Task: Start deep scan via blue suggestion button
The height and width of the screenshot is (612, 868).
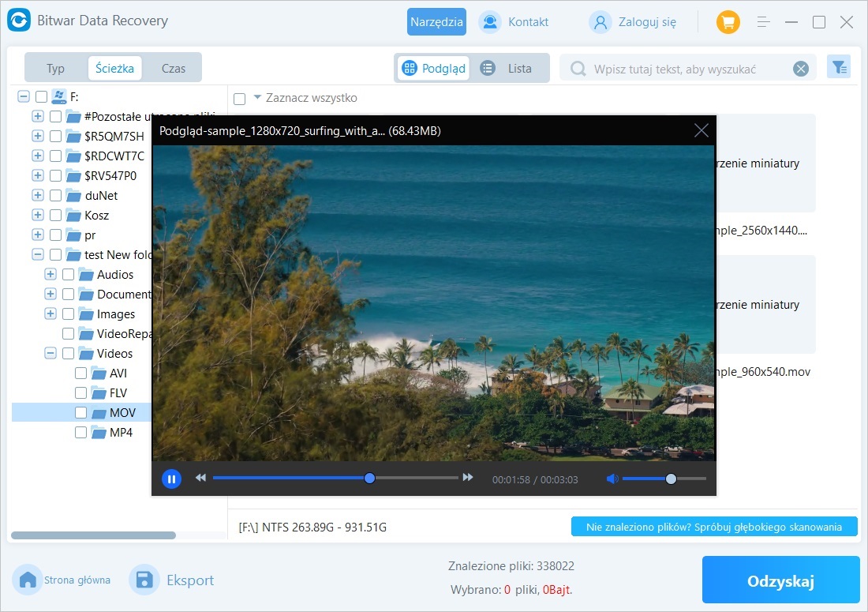Action: [713, 527]
